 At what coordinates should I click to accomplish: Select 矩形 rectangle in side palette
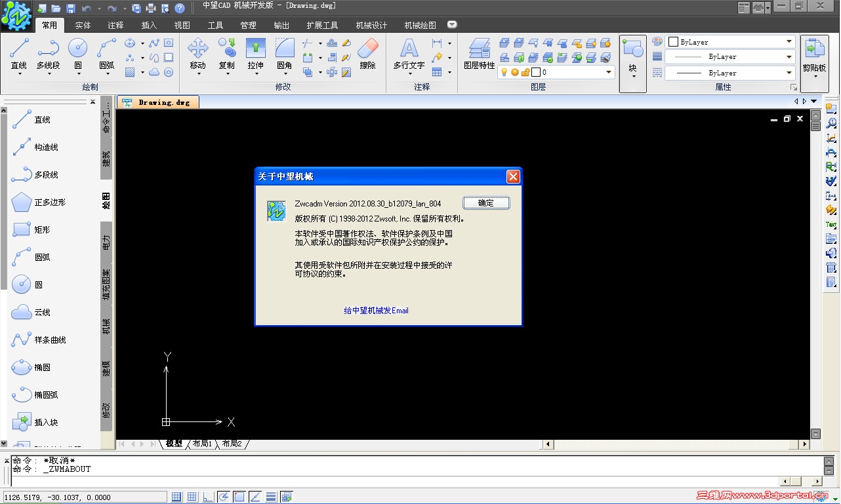31,230
